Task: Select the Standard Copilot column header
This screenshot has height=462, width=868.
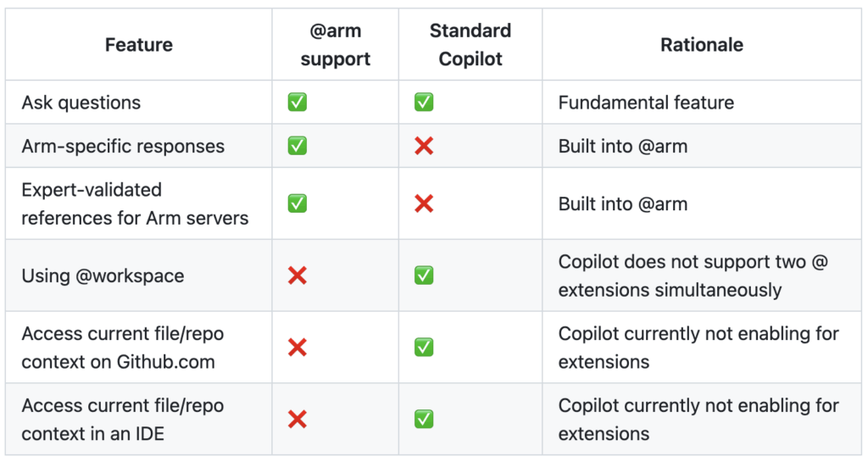Action: click(470, 45)
